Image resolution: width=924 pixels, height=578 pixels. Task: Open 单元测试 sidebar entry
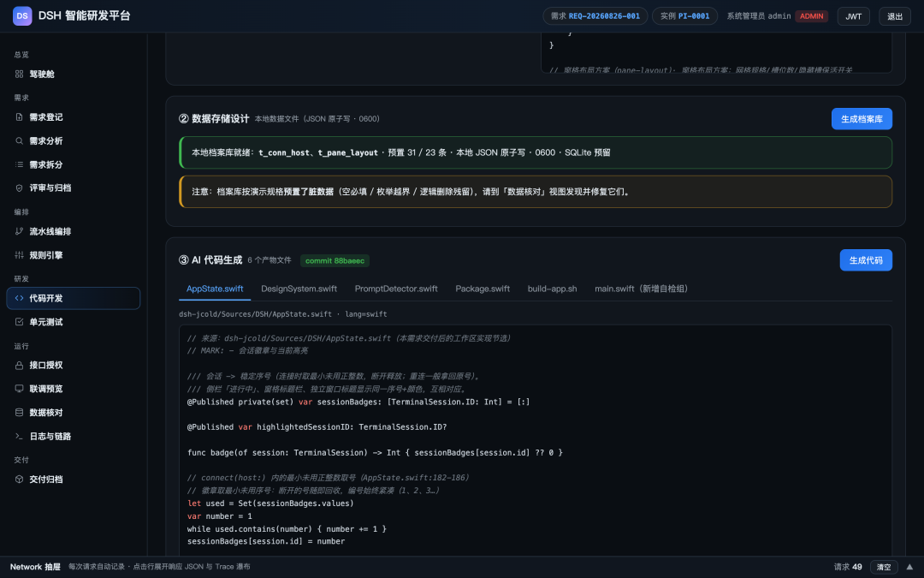point(73,322)
